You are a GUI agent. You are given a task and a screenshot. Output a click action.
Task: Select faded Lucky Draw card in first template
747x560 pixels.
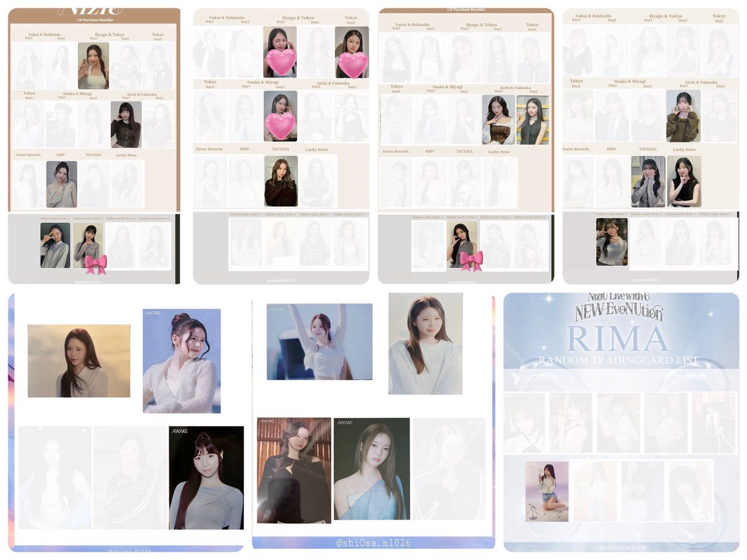coord(126,184)
